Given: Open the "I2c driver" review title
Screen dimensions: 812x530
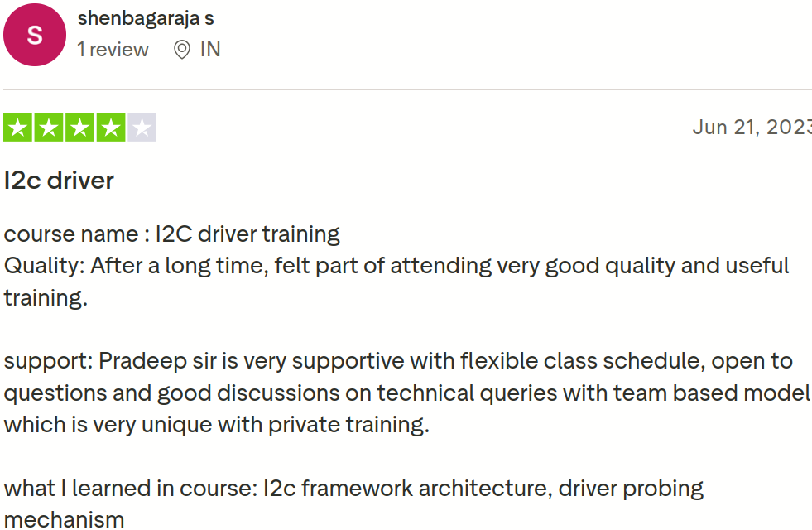Looking at the screenshot, I should click(x=59, y=180).
